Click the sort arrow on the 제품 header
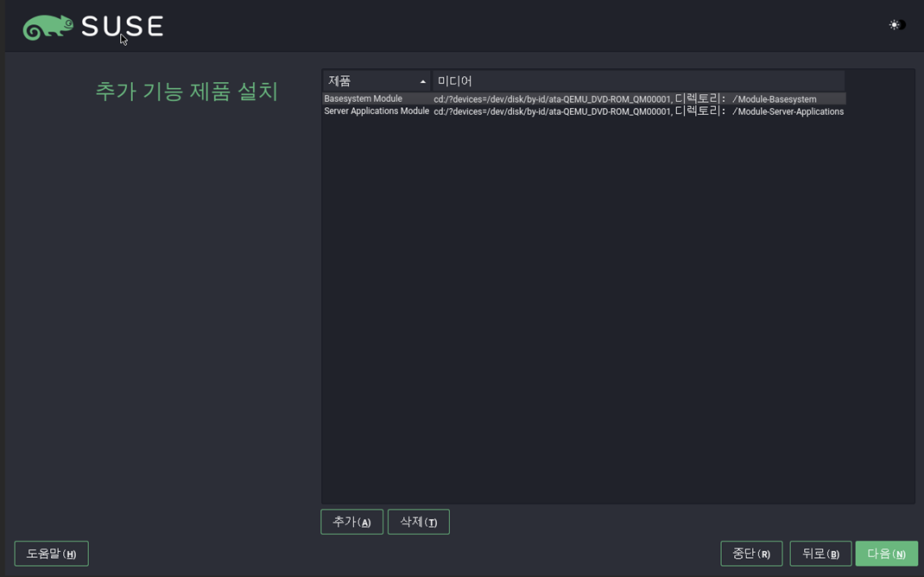 tap(423, 80)
